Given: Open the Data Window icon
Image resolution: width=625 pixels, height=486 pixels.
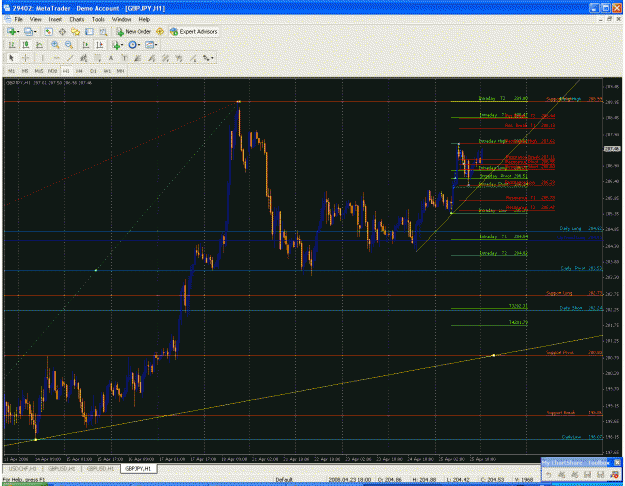Looking at the screenshot, I should pos(62,31).
